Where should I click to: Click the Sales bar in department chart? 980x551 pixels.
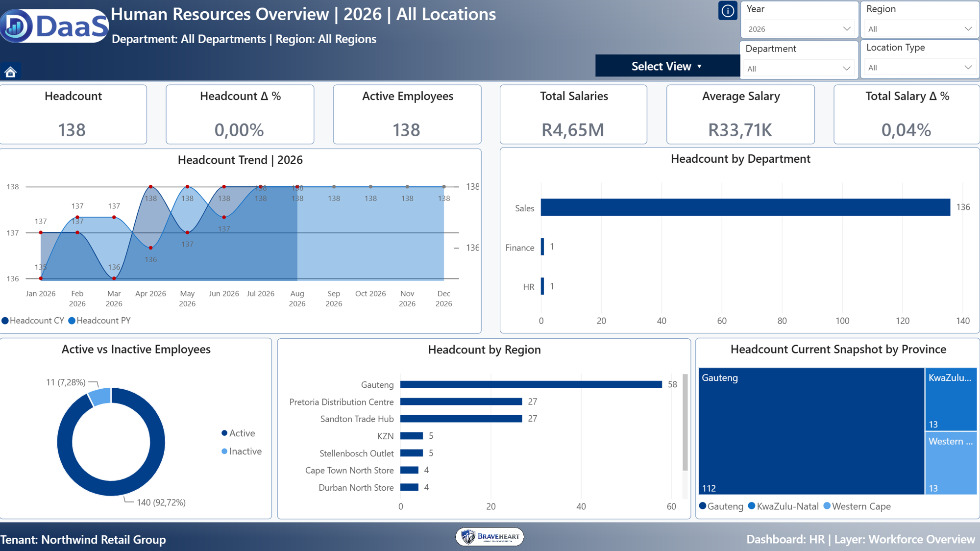pos(745,207)
